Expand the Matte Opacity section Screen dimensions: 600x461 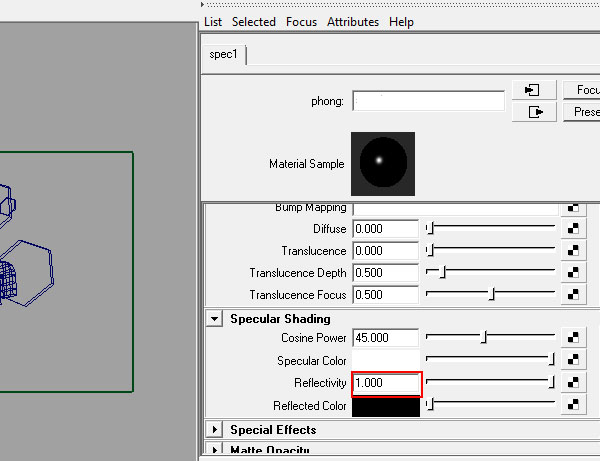click(x=215, y=450)
